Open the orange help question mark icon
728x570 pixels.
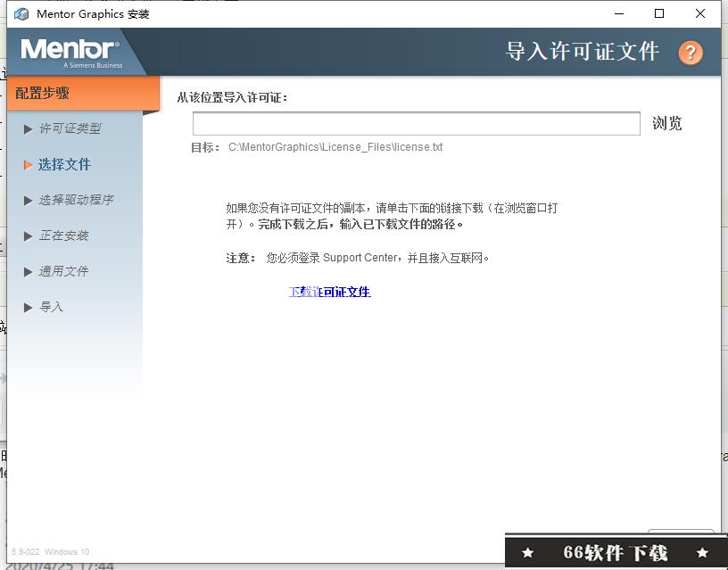[x=691, y=53]
